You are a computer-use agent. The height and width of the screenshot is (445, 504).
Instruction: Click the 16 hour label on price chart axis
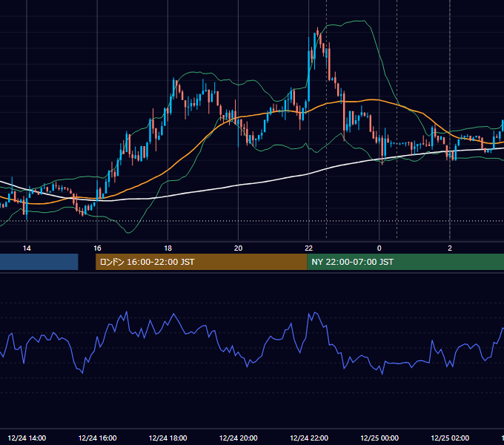[97, 248]
